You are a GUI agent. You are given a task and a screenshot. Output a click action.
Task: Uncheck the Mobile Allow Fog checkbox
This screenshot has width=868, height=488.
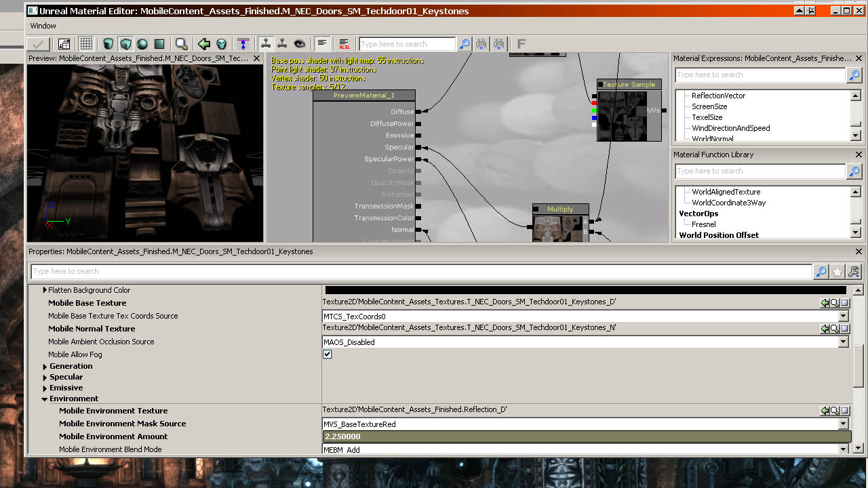(328, 354)
